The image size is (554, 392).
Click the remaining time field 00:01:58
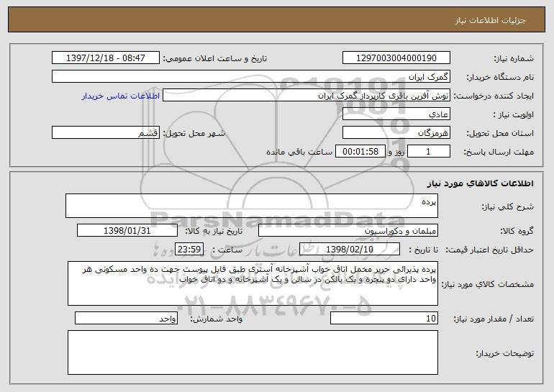coord(360,152)
